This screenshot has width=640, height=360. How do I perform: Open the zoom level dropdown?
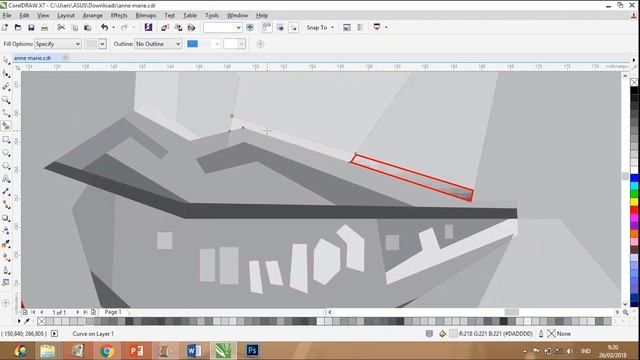point(238,27)
